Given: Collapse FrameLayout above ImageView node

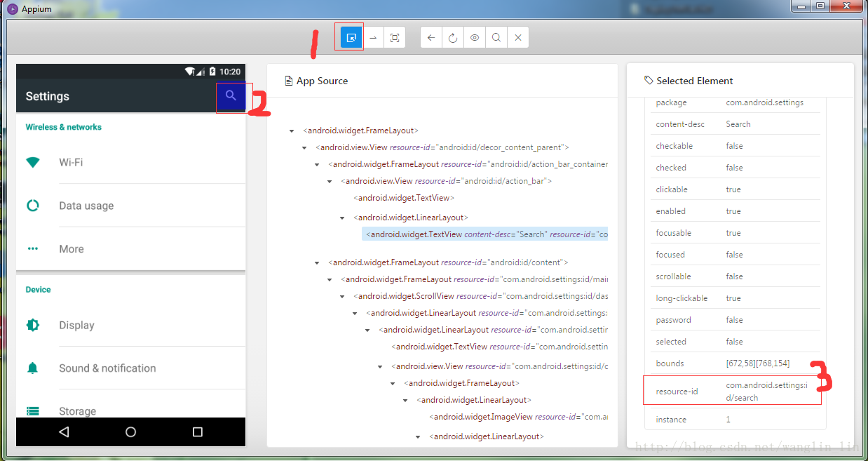Looking at the screenshot, I should point(393,384).
